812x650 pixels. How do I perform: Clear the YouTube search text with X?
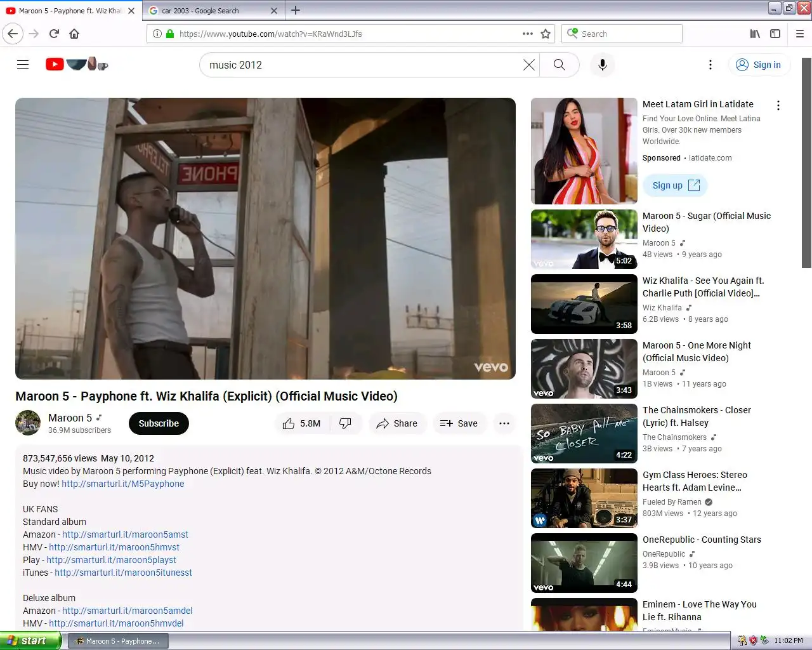point(528,65)
